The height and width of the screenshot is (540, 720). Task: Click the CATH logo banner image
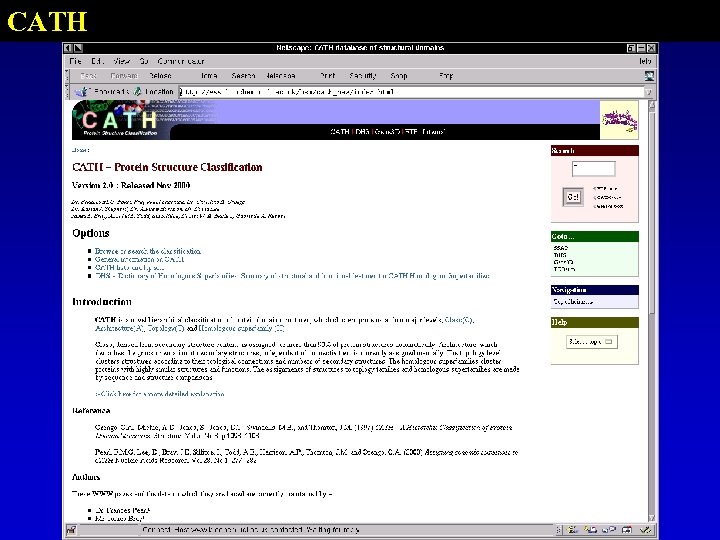pyautogui.click(x=120, y=120)
